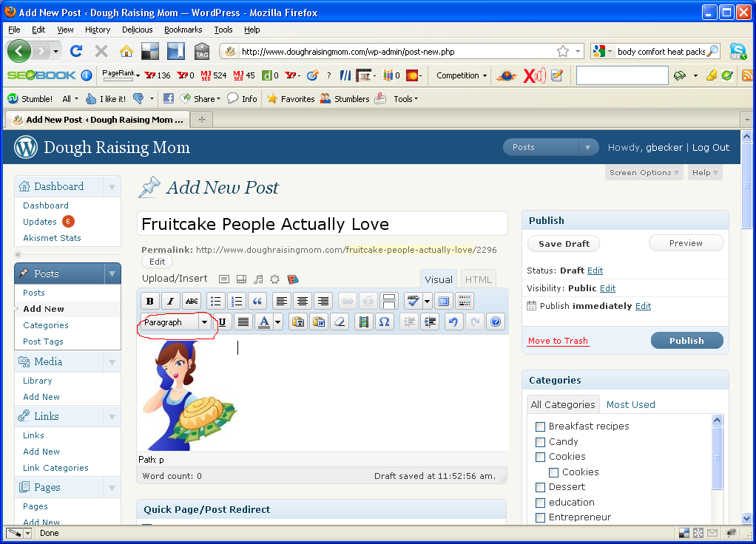Screen dimensions: 756x544
Task: Align text right in the editor
Action: (x=323, y=301)
